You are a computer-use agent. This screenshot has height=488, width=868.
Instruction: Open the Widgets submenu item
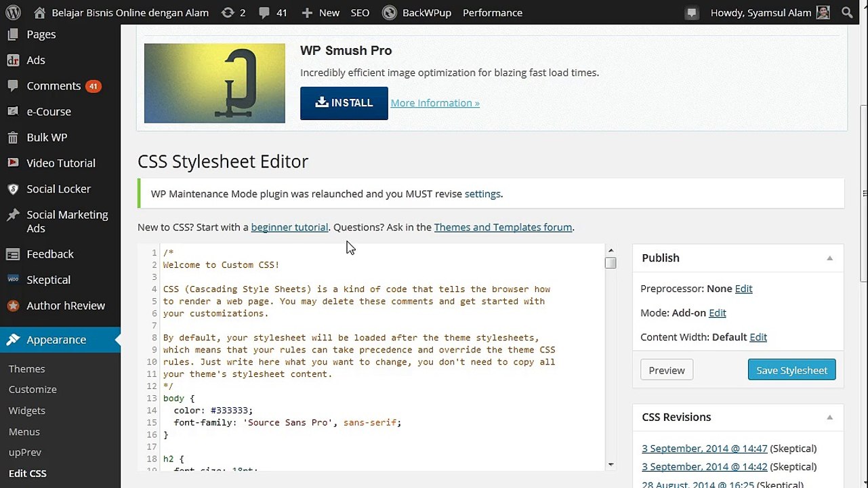[x=27, y=411]
